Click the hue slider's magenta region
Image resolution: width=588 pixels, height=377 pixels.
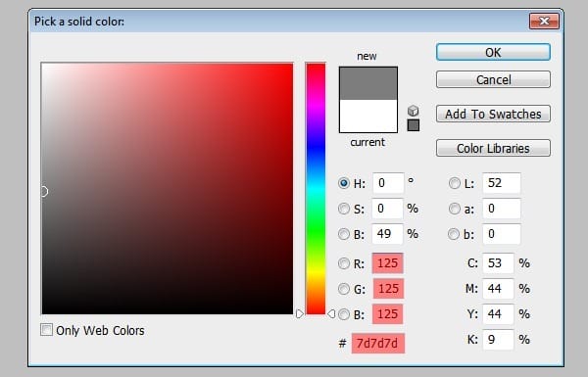[316, 109]
